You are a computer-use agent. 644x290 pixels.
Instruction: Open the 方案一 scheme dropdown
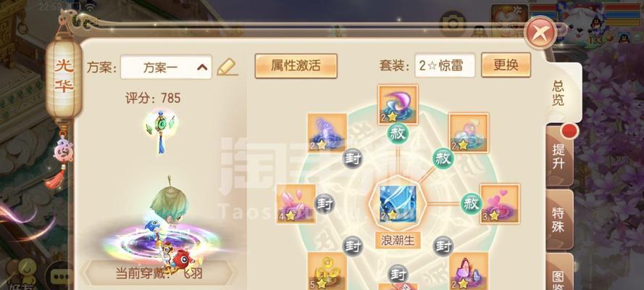coord(166,67)
